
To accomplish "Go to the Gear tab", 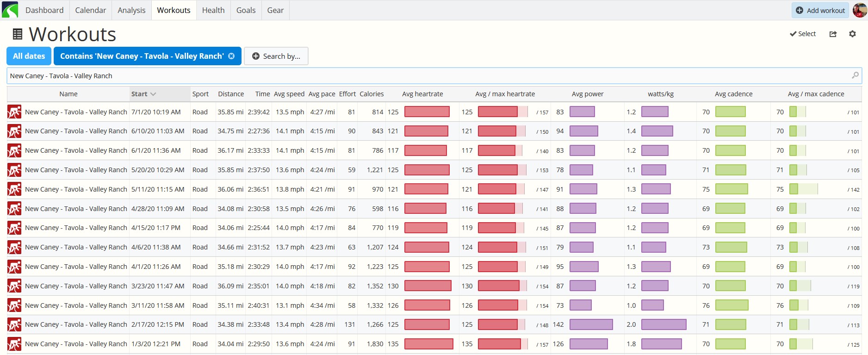I will (275, 10).
